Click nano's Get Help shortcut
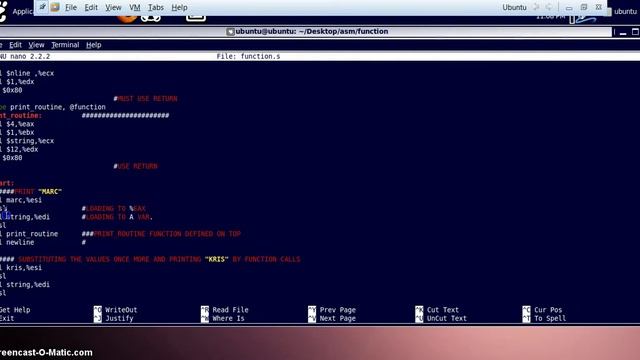640x360 pixels. tap(15, 310)
